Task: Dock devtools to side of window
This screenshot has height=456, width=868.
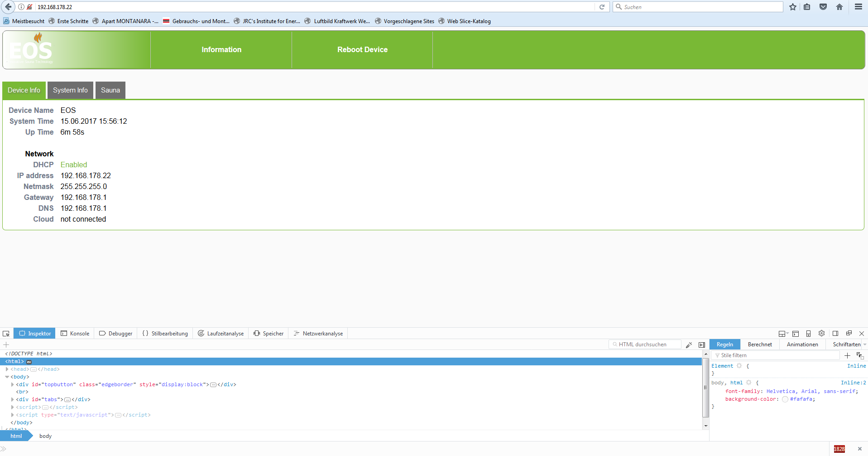Action: click(835, 333)
